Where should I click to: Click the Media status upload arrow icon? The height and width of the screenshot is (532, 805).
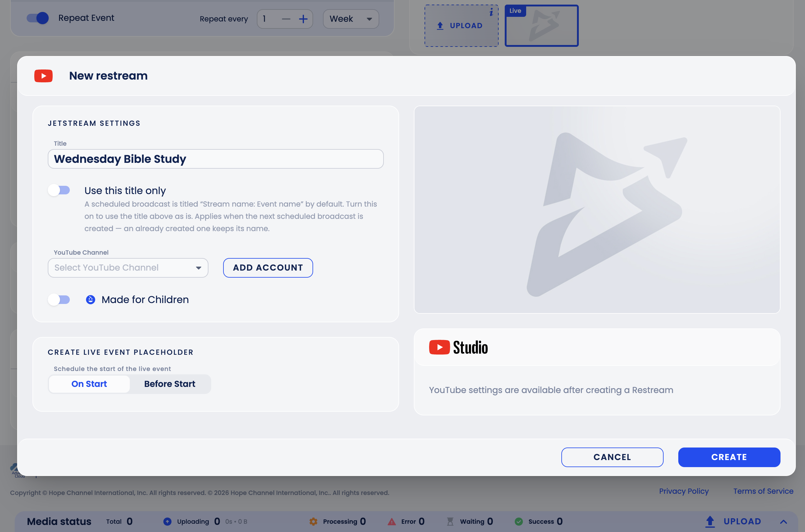click(x=710, y=522)
